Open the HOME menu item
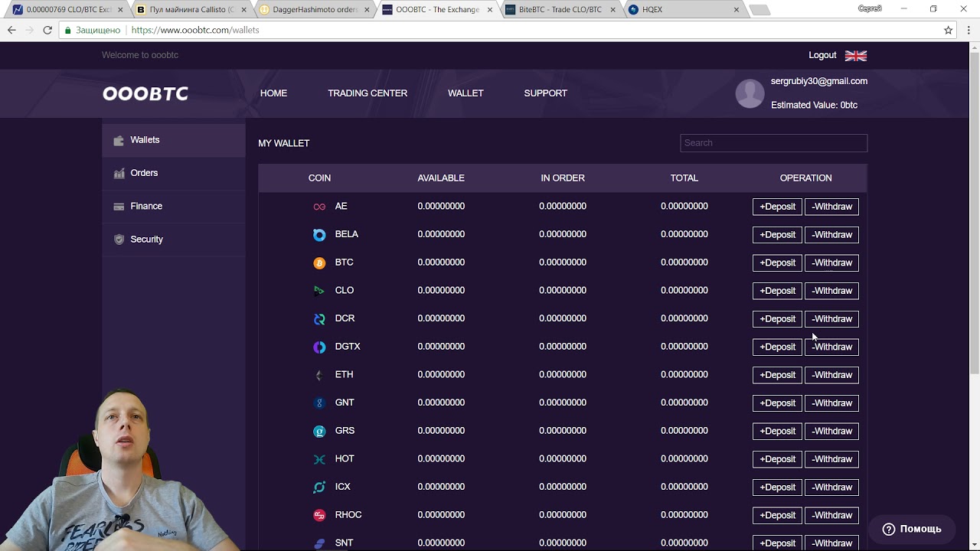This screenshot has height=551, width=980. [x=273, y=93]
